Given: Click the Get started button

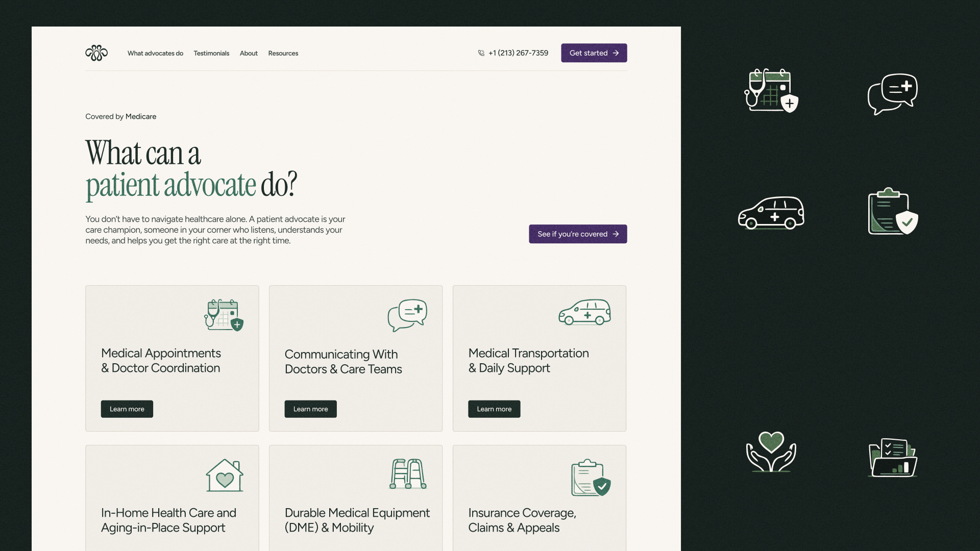Looking at the screenshot, I should [594, 53].
